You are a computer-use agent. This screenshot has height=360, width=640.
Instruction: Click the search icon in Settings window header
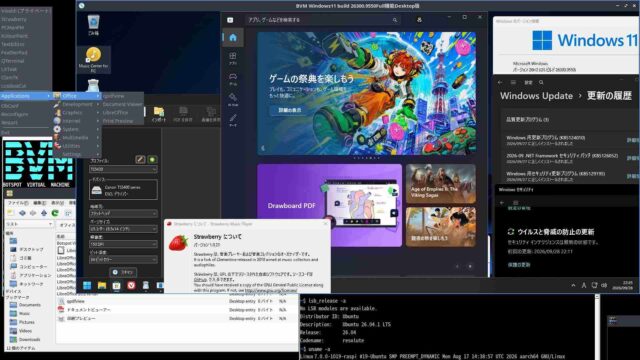point(541,82)
